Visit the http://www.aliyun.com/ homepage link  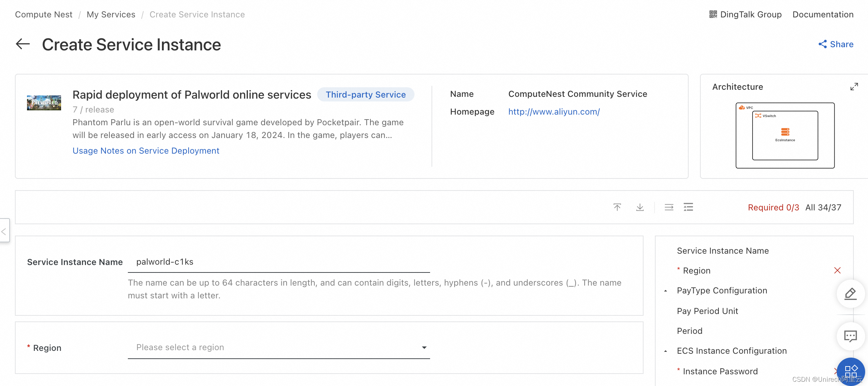(x=554, y=112)
